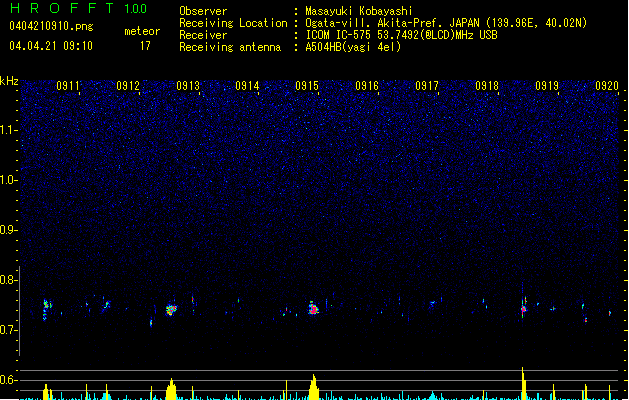
Task: Click the 0913 time marker
Action: click(188, 86)
